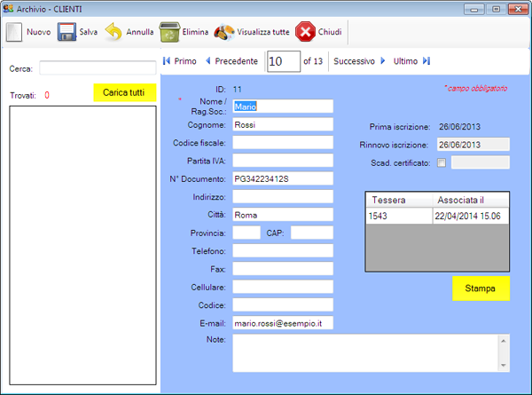Viewport: 532px width, 395px height.
Task: Click the app icon in title bar
Action: point(8,9)
